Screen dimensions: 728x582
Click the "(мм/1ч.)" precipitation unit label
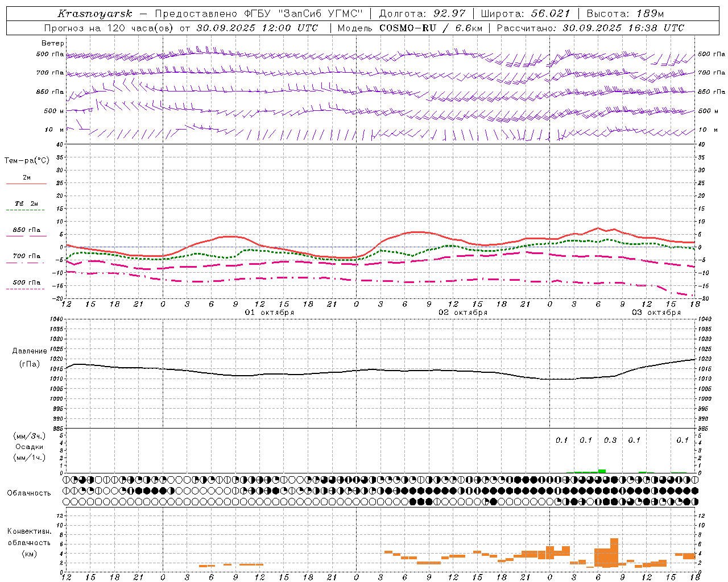click(30, 458)
